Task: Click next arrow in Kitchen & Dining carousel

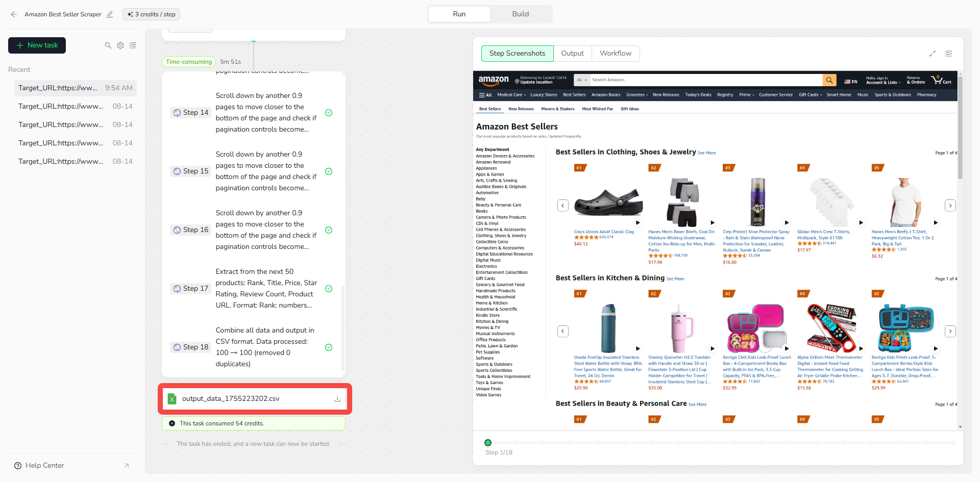Action: [950, 332]
